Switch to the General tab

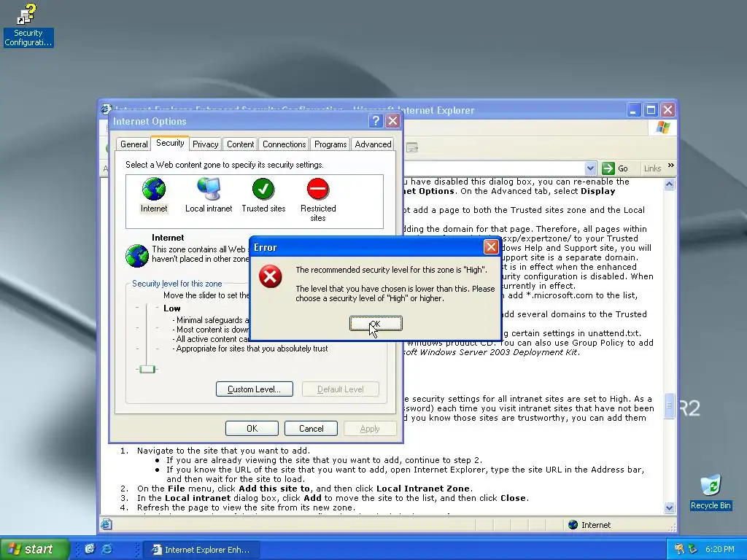[134, 144]
